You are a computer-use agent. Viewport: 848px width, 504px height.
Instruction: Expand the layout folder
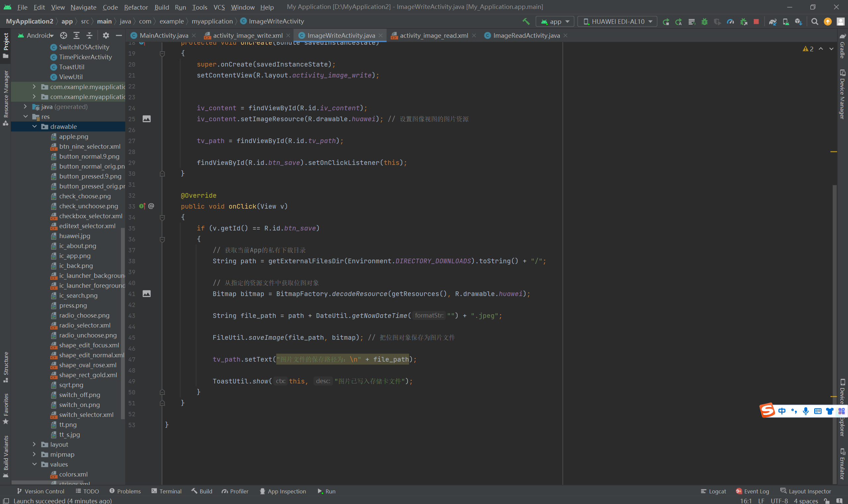pyautogui.click(x=34, y=444)
